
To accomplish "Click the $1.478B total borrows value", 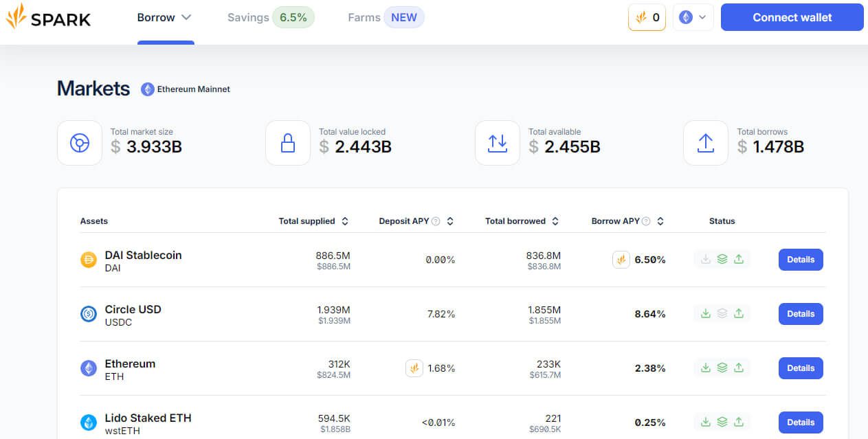I will click(x=771, y=146).
